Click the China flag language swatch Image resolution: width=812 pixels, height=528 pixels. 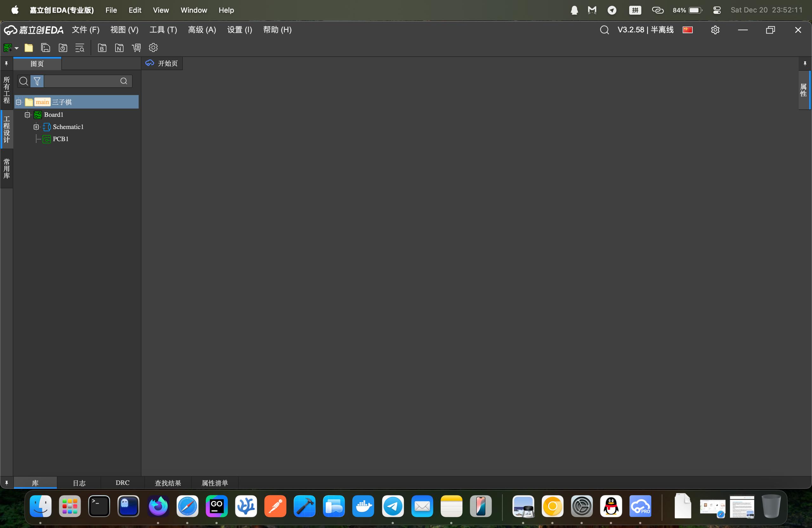click(x=687, y=30)
